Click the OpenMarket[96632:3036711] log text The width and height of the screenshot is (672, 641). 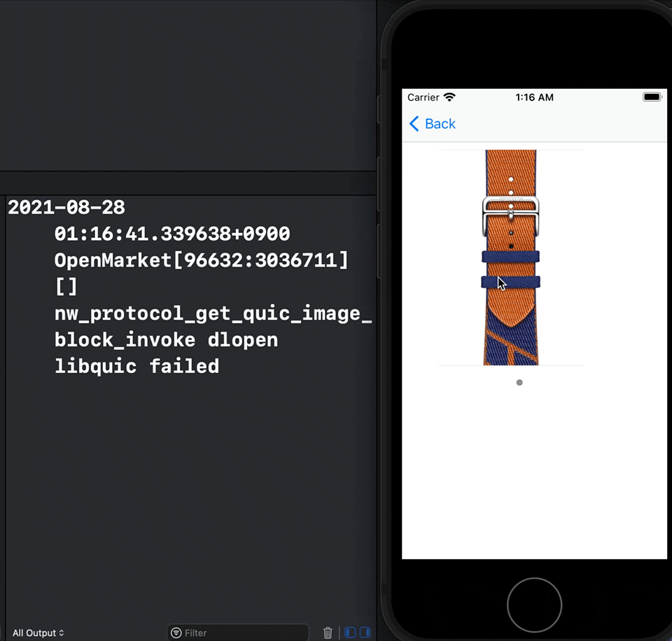[x=202, y=260]
